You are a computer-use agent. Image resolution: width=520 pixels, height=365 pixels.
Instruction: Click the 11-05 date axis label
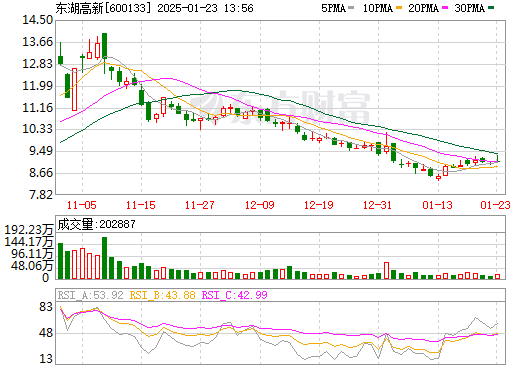82,205
